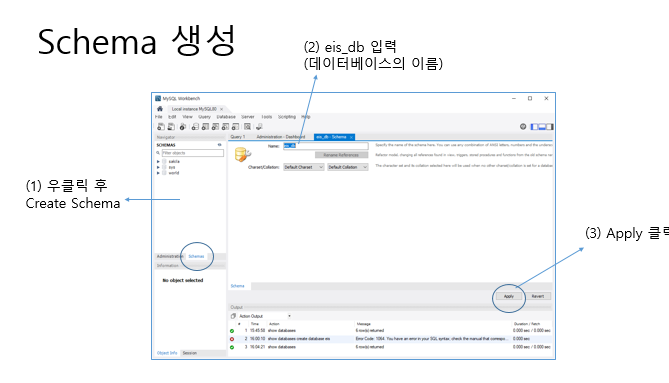Toggle the bottom output panel visibility

pos(542,127)
